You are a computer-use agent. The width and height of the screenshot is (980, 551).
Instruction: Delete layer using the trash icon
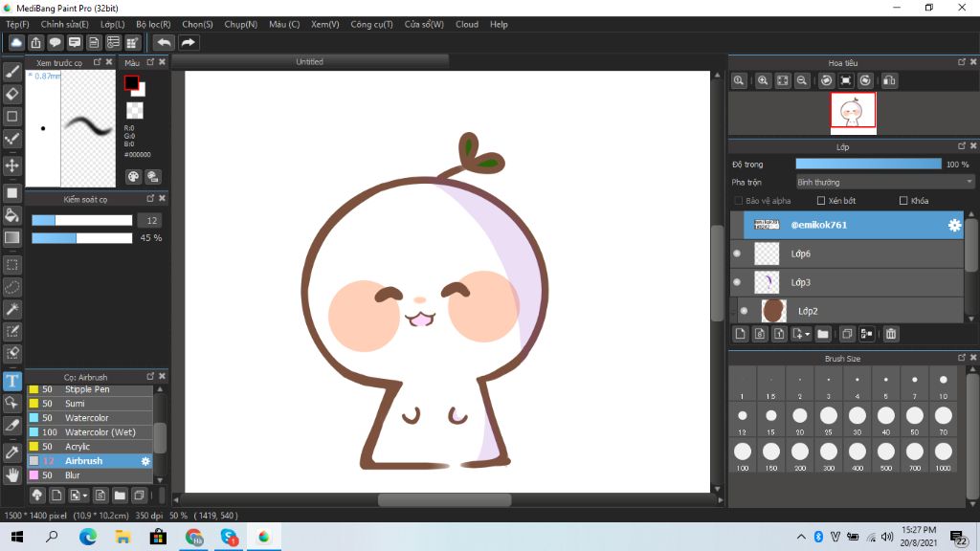click(891, 334)
